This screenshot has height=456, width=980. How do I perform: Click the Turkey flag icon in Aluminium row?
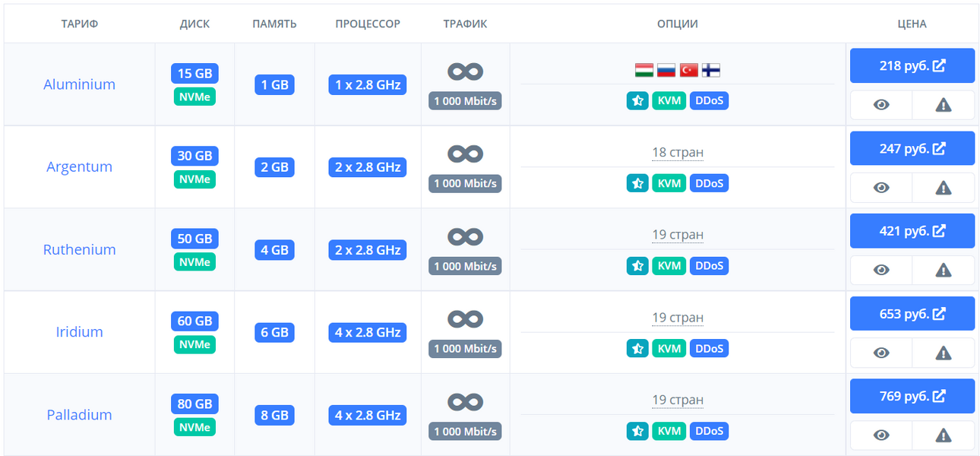689,71
